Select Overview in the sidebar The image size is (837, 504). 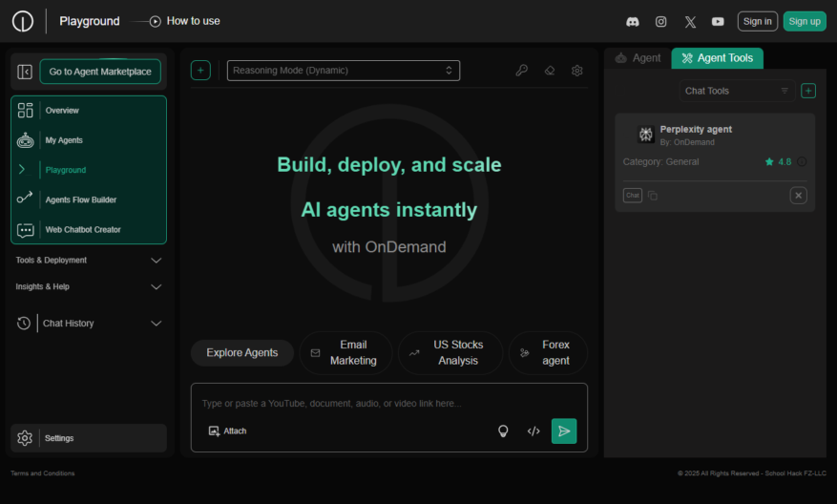62,111
